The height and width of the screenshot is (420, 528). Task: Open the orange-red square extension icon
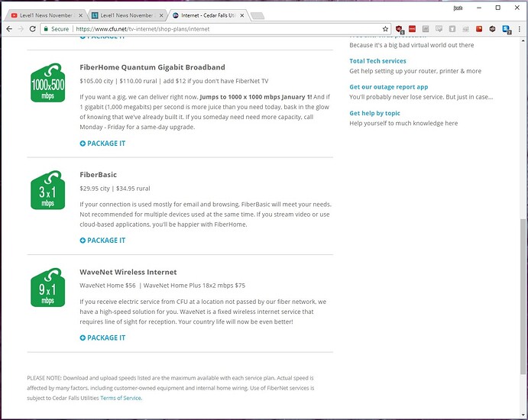click(x=479, y=29)
